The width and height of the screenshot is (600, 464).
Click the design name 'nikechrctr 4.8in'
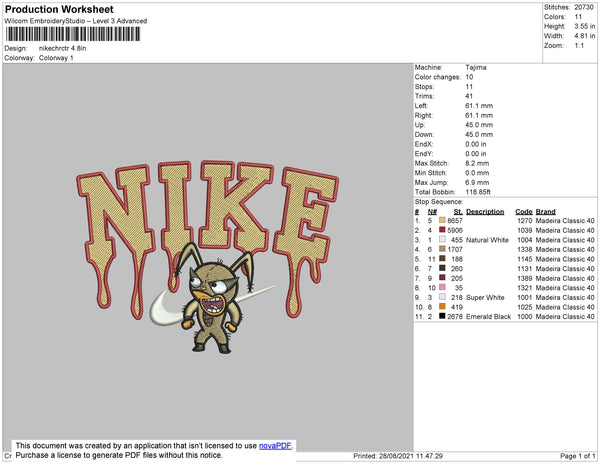[x=62, y=48]
